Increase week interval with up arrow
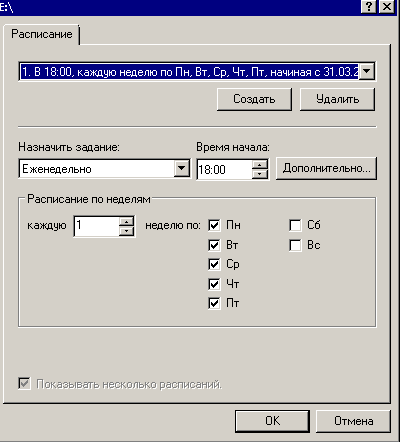The width and height of the screenshot is (400, 442). click(126, 222)
